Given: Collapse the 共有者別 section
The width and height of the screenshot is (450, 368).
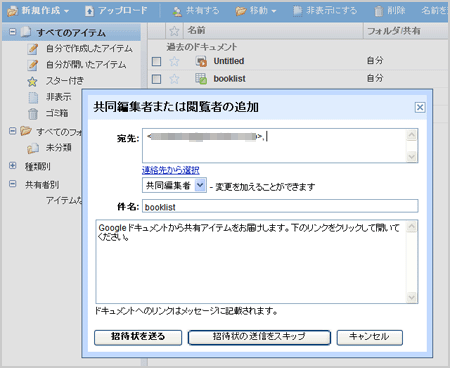Looking at the screenshot, I should [x=12, y=184].
